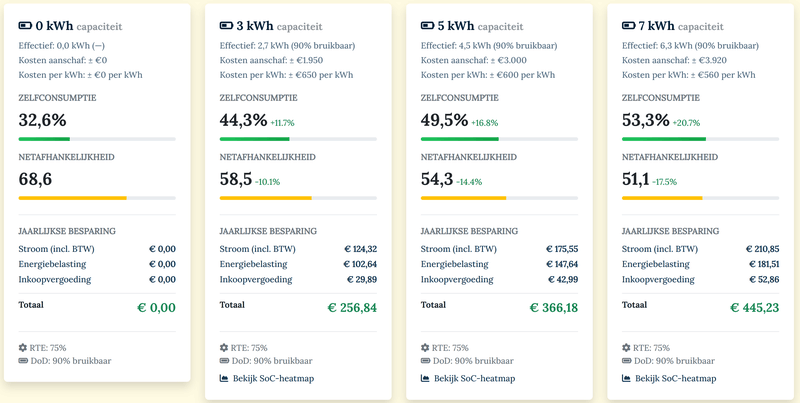Click the battery icon beside 7 kWh heading

pyautogui.click(x=629, y=25)
